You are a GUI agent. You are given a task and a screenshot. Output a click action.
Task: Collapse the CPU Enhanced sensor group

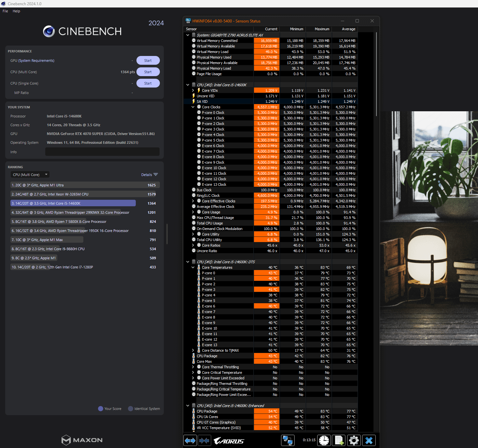click(188, 406)
